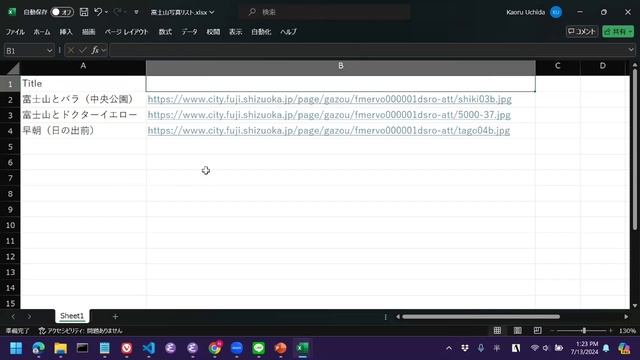
Task: Open the ヘルプ ribbon tab
Action: (289, 32)
